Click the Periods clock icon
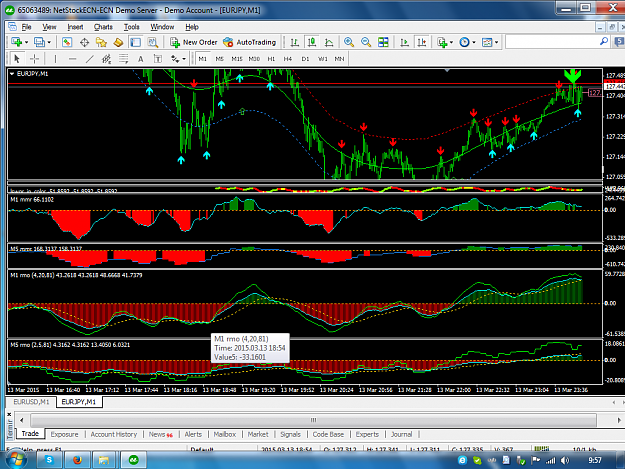 [464, 42]
